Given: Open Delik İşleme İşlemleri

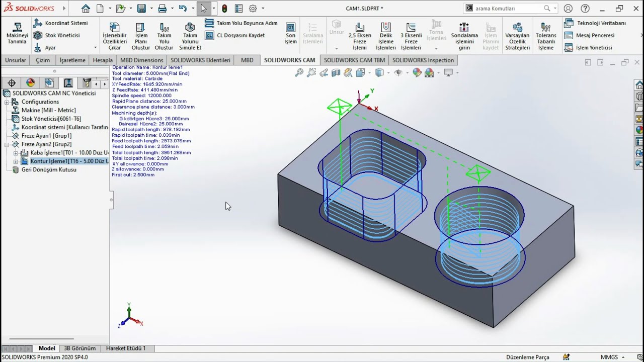Looking at the screenshot, I should pos(386,37).
